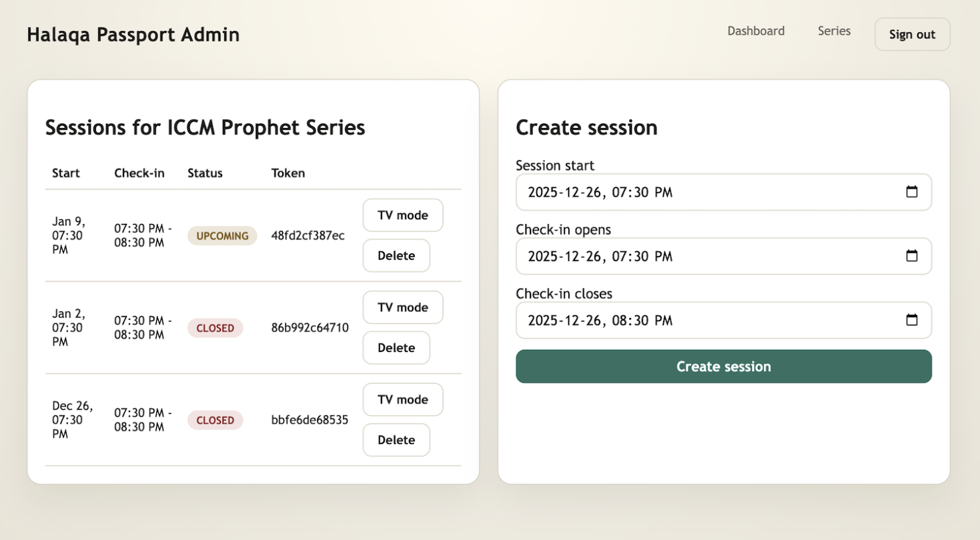Click token bbfe6de68535 in sessions table
Viewport: 980px width, 540px height.
click(x=310, y=420)
